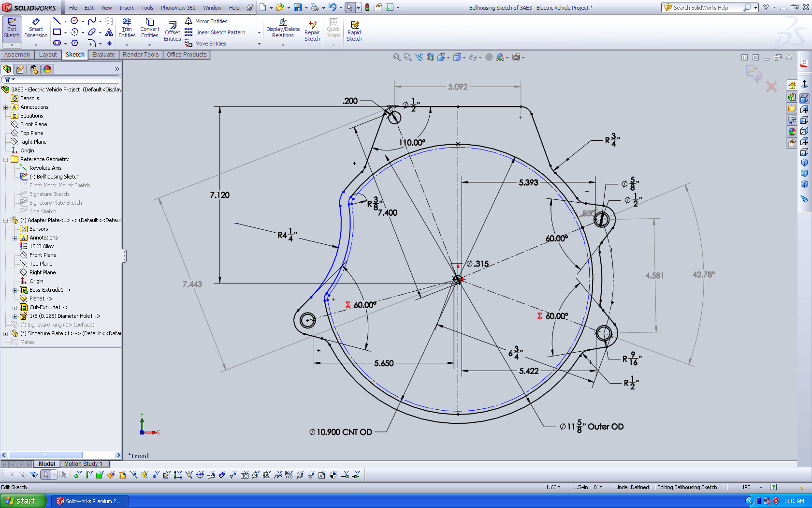Toggle the filter vertices selection filter
This screenshot has height=508, width=812.
pyautogui.click(x=77, y=475)
